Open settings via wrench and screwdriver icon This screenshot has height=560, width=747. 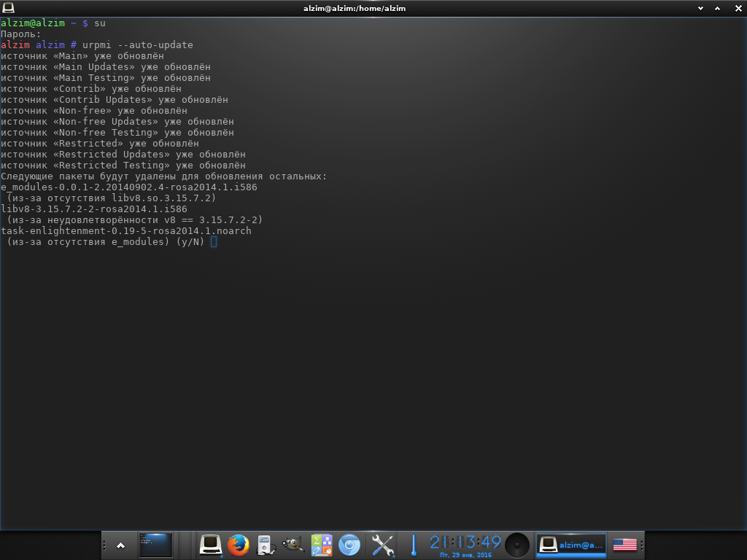(382, 545)
